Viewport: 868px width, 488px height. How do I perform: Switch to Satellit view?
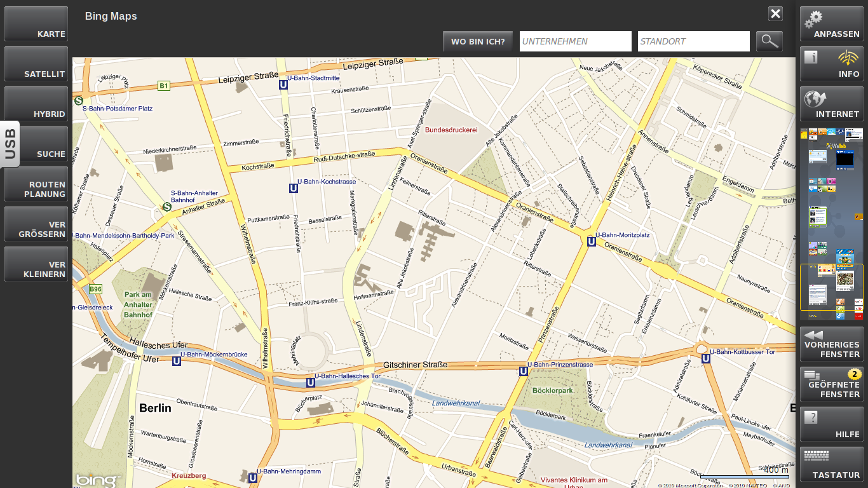click(x=36, y=64)
